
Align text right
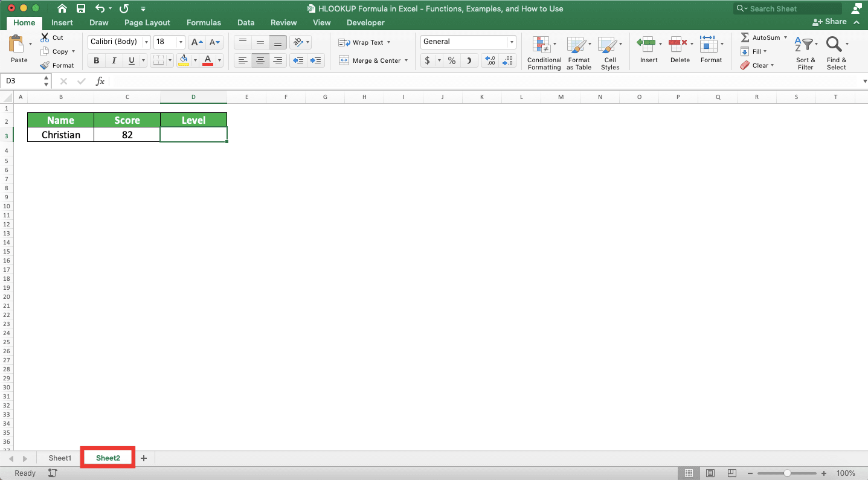point(278,60)
